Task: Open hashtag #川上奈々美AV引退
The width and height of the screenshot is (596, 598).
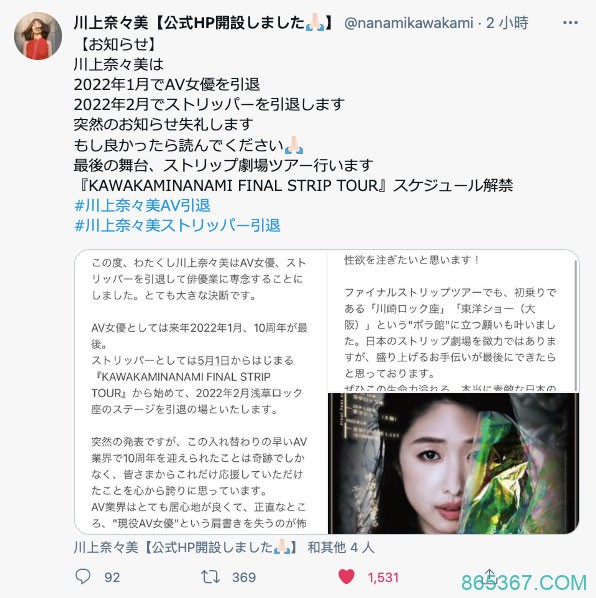Action: click(142, 206)
